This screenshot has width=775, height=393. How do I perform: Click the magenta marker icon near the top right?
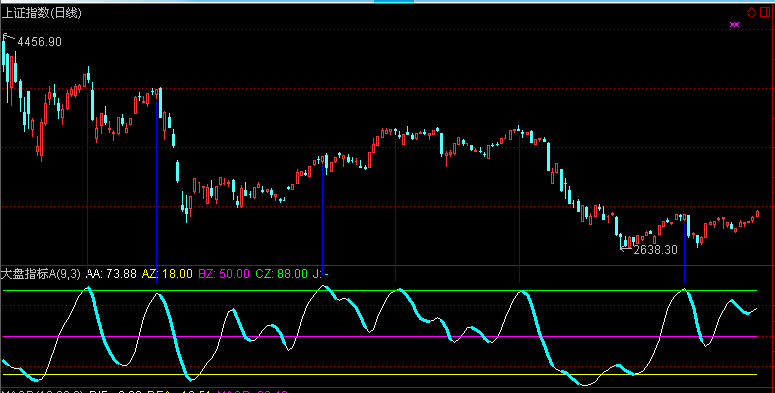[x=734, y=25]
